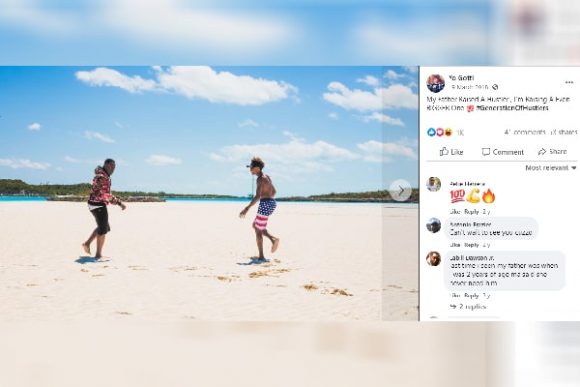This screenshot has width=580, height=387.
Task: Click the next photo arrow
Action: [400, 190]
